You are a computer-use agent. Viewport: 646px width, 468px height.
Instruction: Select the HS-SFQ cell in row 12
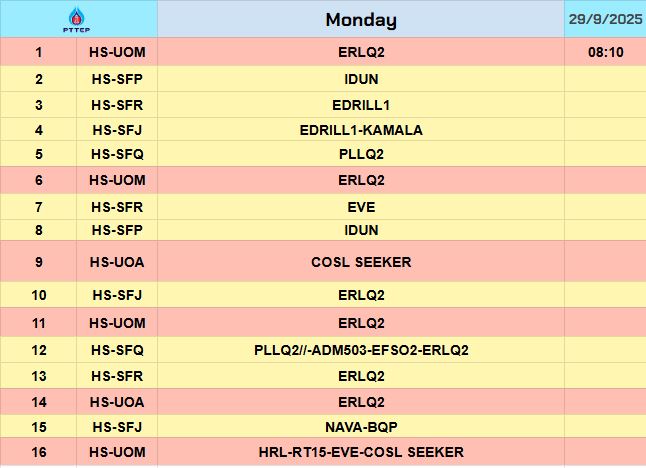118,350
